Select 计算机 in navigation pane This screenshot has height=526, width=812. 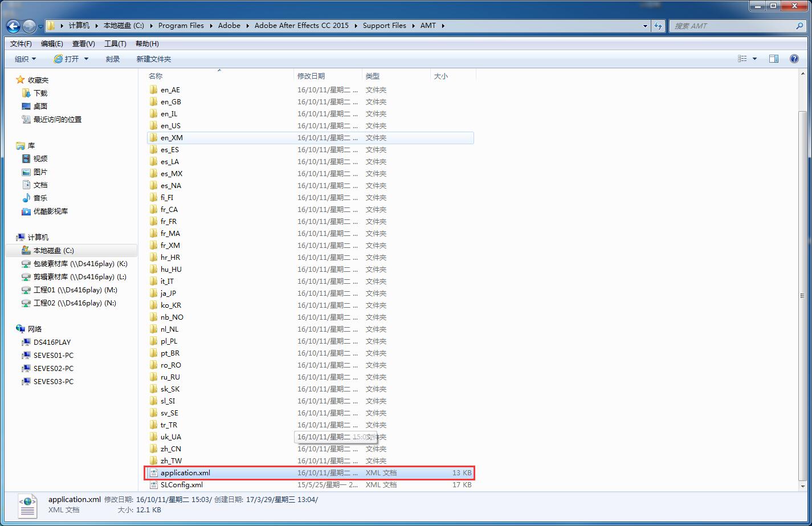point(32,237)
